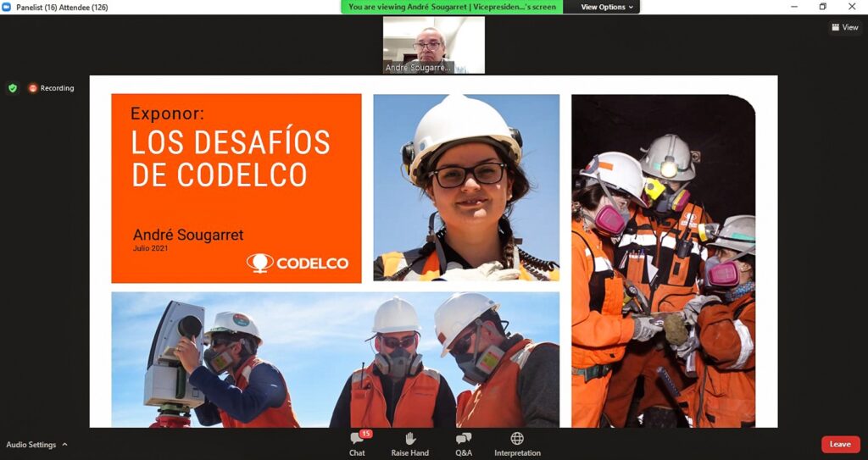Click the photo of woman in glasses
868x460 pixels.
pyautogui.click(x=466, y=187)
